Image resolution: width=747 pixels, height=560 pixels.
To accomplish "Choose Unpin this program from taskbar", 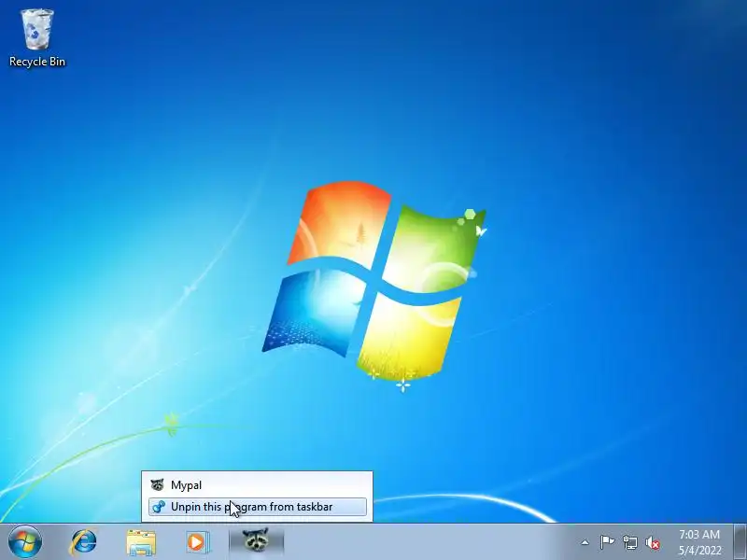I will (258, 507).
